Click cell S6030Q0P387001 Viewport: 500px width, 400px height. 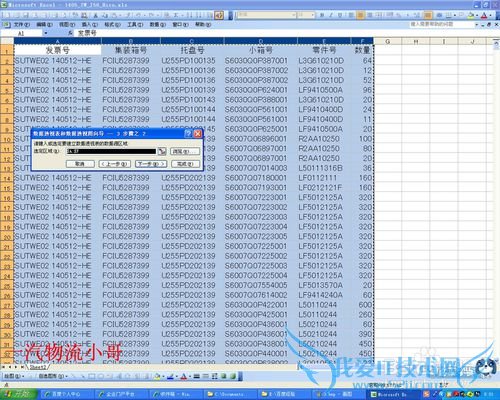click(x=261, y=61)
